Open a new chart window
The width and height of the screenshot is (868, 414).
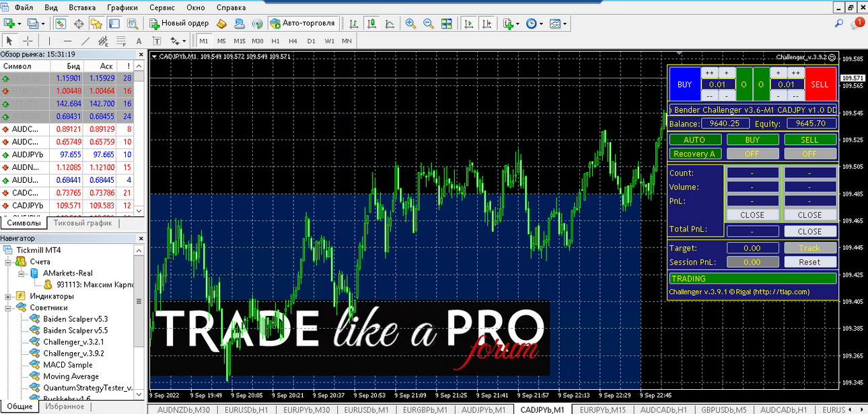click(9, 23)
